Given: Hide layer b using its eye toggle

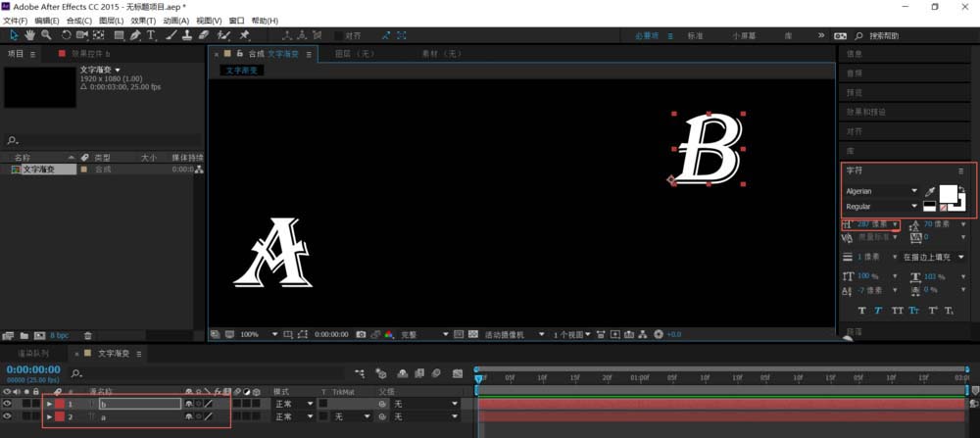Looking at the screenshot, I should click(x=7, y=404).
